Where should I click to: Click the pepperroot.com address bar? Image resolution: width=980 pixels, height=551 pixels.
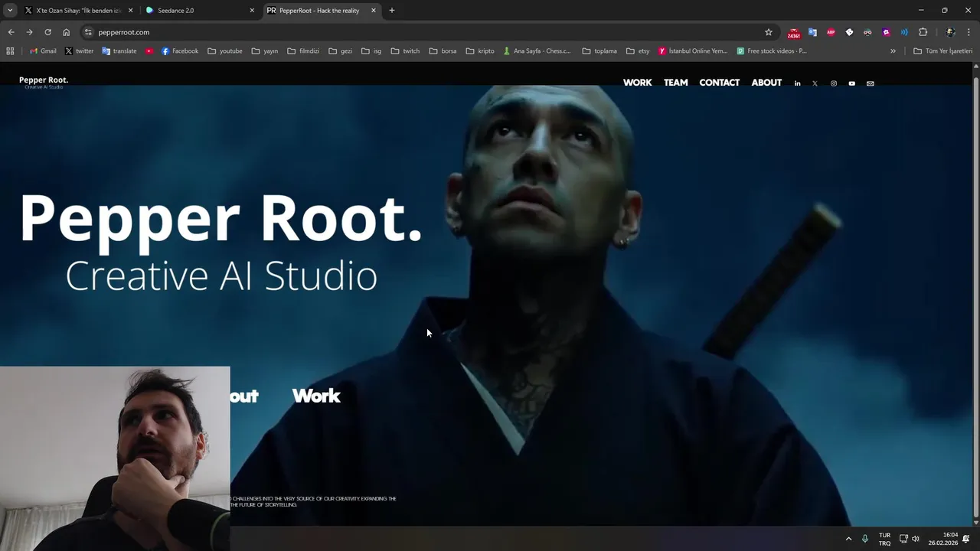[x=429, y=32]
